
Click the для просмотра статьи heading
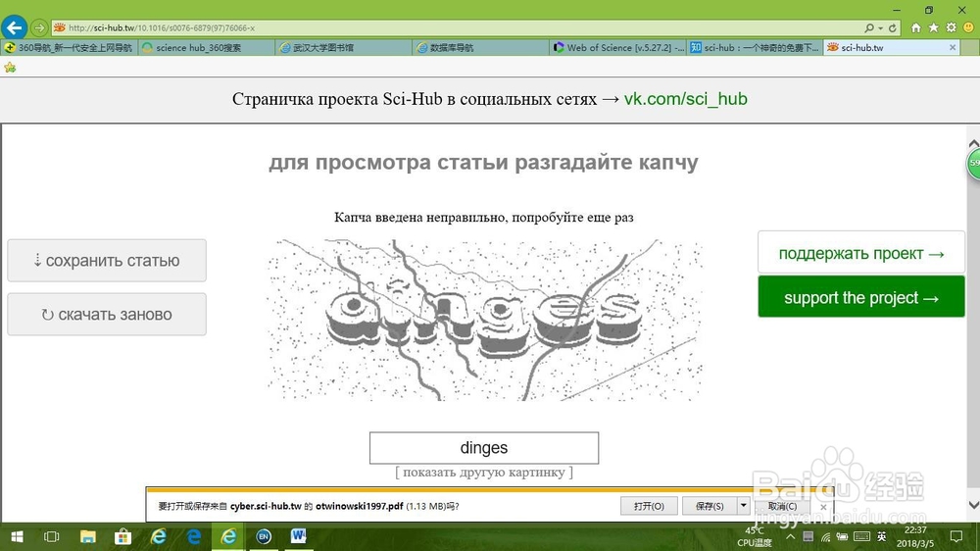coord(484,163)
